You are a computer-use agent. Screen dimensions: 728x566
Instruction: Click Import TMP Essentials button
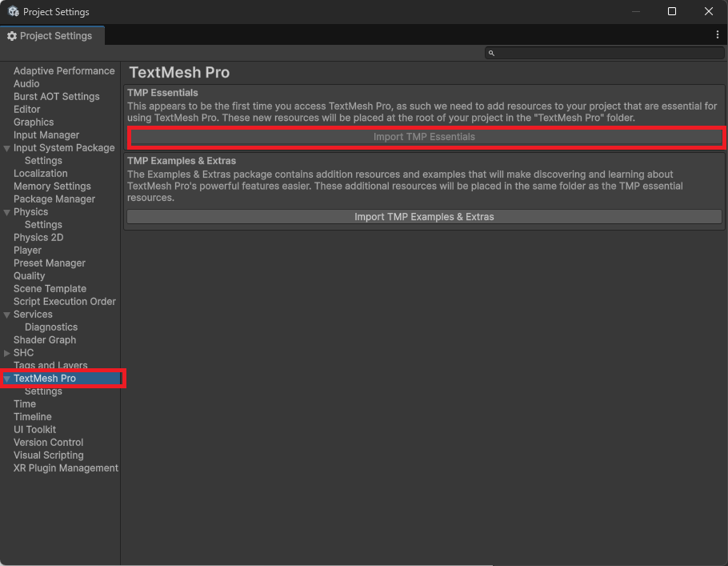point(424,137)
